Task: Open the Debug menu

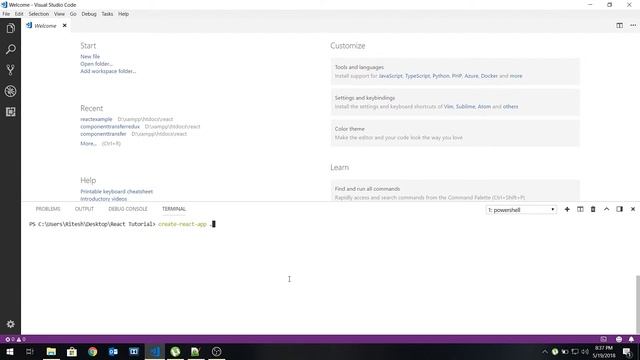Action: click(x=89, y=14)
